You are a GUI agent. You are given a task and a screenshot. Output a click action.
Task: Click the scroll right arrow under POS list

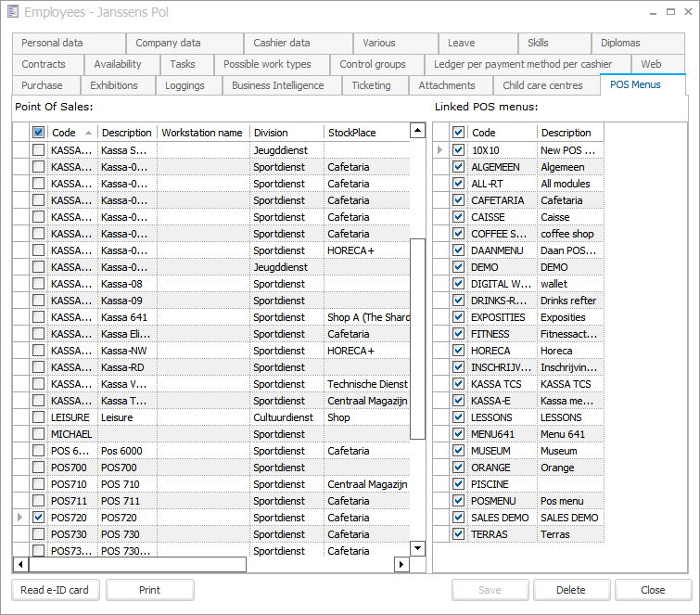coord(401,564)
